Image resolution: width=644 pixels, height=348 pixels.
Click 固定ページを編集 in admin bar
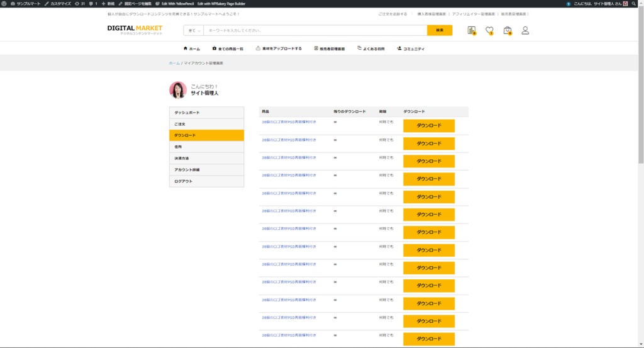[135, 4]
